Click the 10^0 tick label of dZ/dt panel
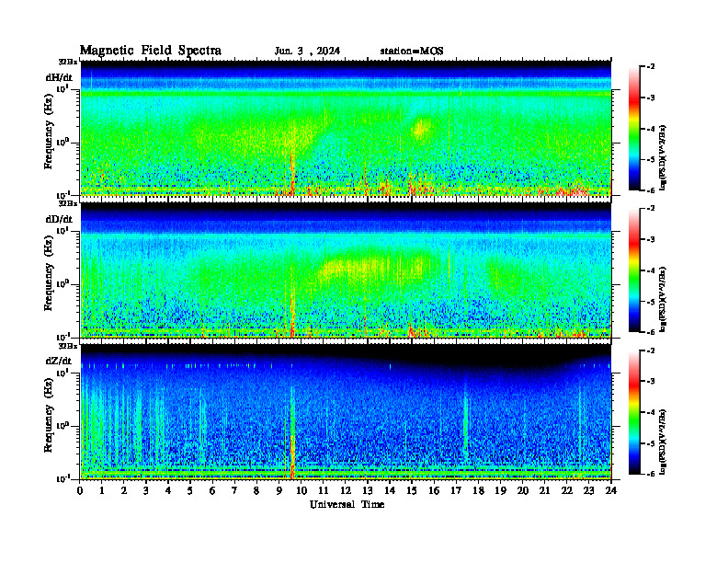Screen dimensions: 728x563 tap(63, 425)
